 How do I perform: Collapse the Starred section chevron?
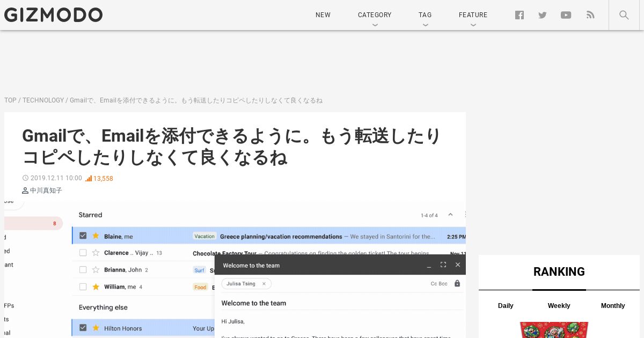click(x=450, y=215)
